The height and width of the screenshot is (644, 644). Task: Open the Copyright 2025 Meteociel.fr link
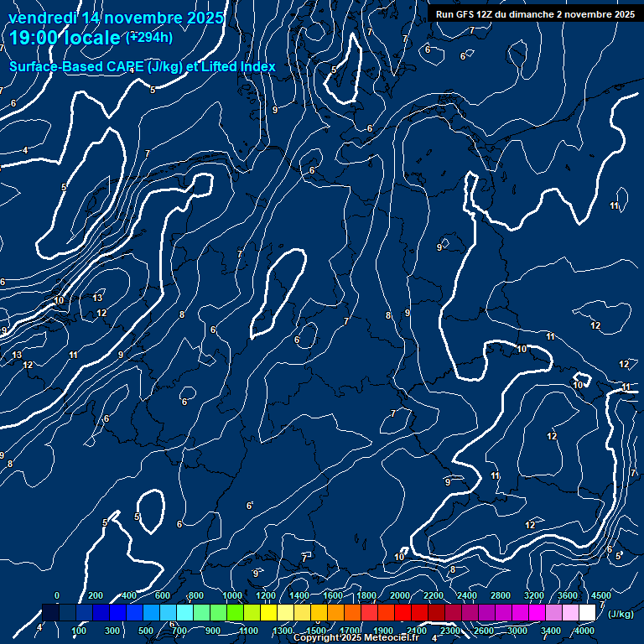(x=356, y=638)
